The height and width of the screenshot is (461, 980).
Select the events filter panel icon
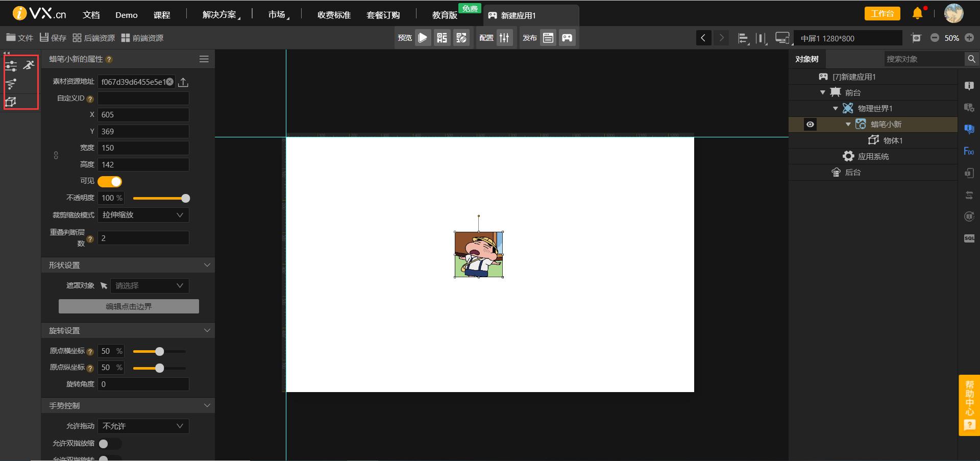coord(11,84)
